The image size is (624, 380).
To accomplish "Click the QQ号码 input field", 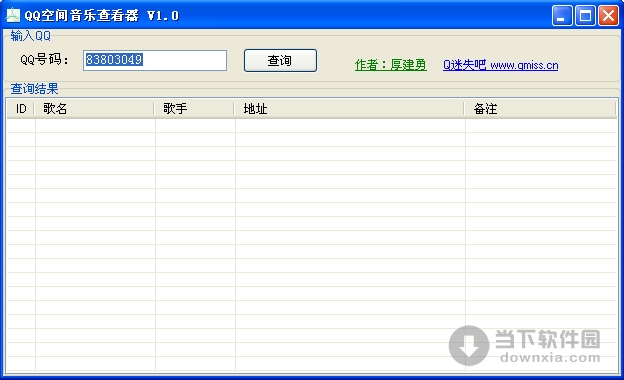I will pyautogui.click(x=155, y=60).
